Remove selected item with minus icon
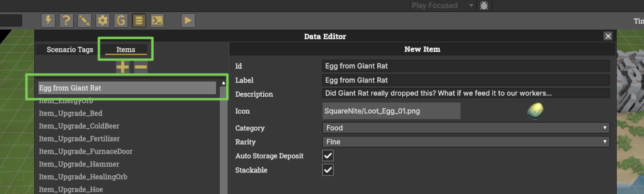Screen dimensions: 644x194 coord(141,67)
